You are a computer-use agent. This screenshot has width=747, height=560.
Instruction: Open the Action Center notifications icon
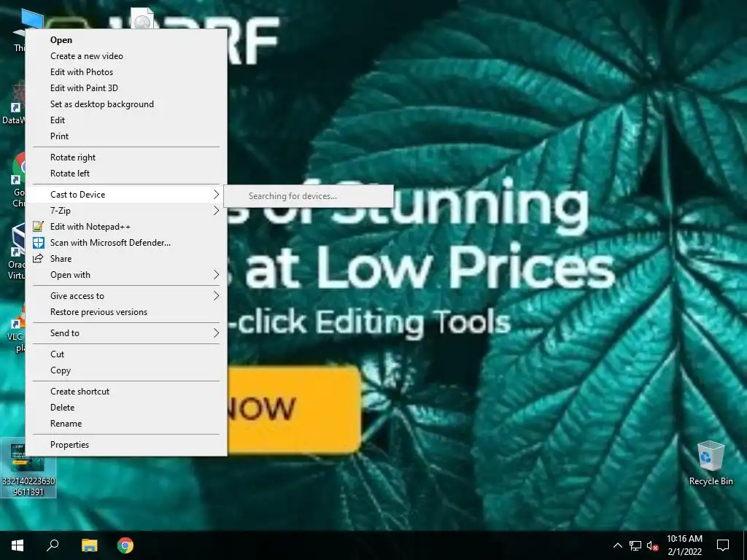(723, 545)
